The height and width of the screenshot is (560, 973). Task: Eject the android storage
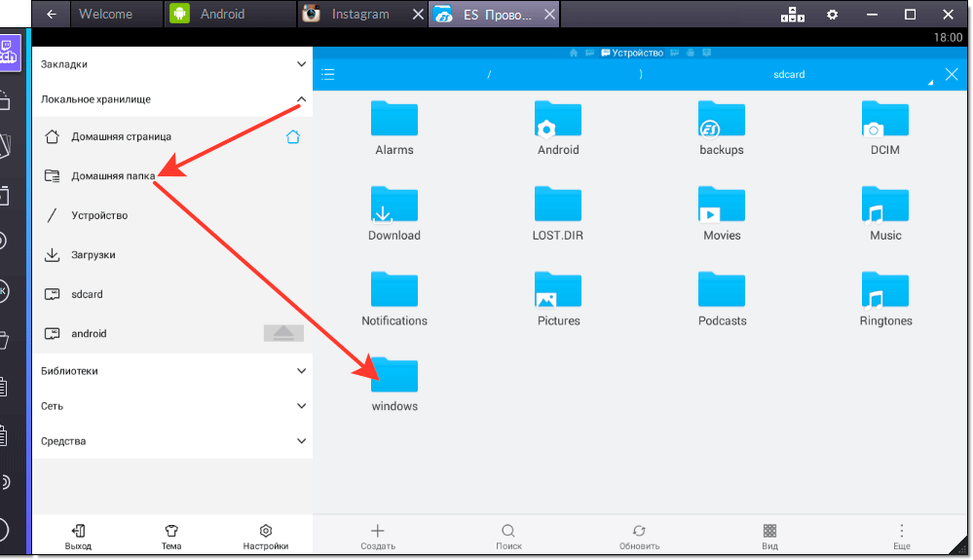[283, 333]
